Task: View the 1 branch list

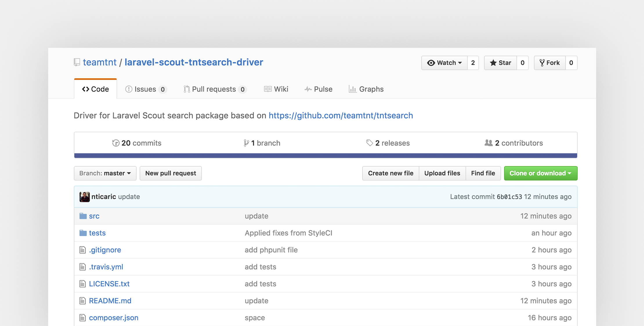Action: click(x=262, y=143)
